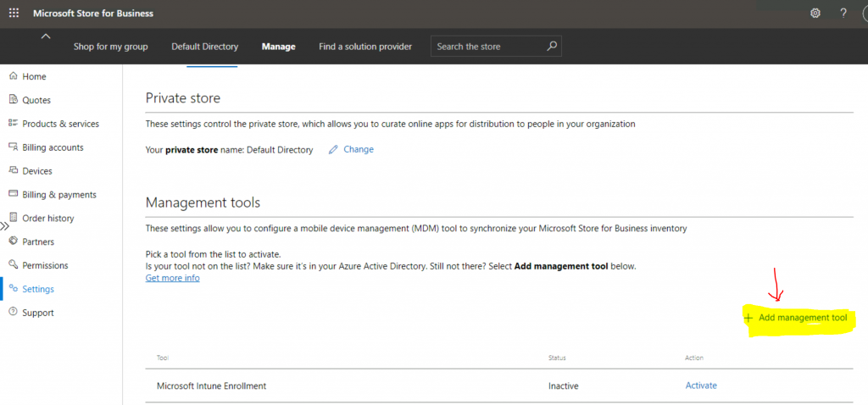The height and width of the screenshot is (405, 868).
Task: Select Settings in the sidebar
Action: [38, 289]
